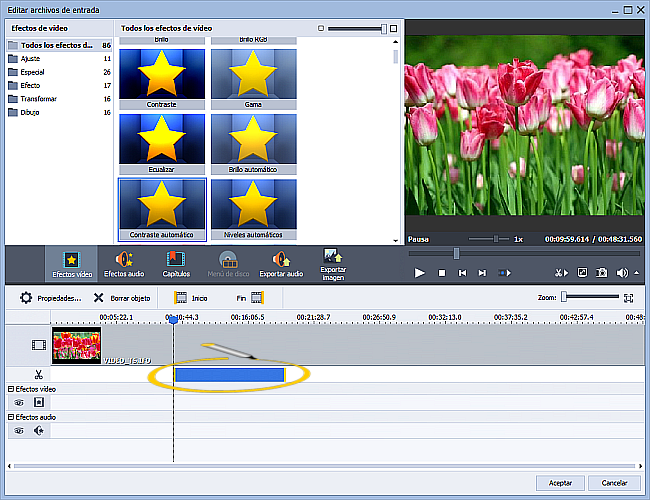Select the Contraste automático effect thumbnail
650x500 pixels.
[x=162, y=205]
